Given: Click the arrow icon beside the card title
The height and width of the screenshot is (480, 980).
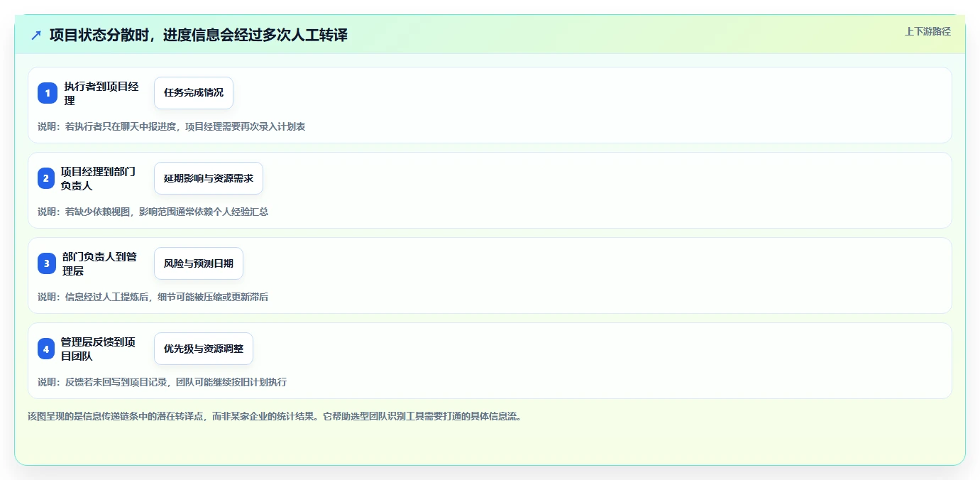Looking at the screenshot, I should (36, 35).
